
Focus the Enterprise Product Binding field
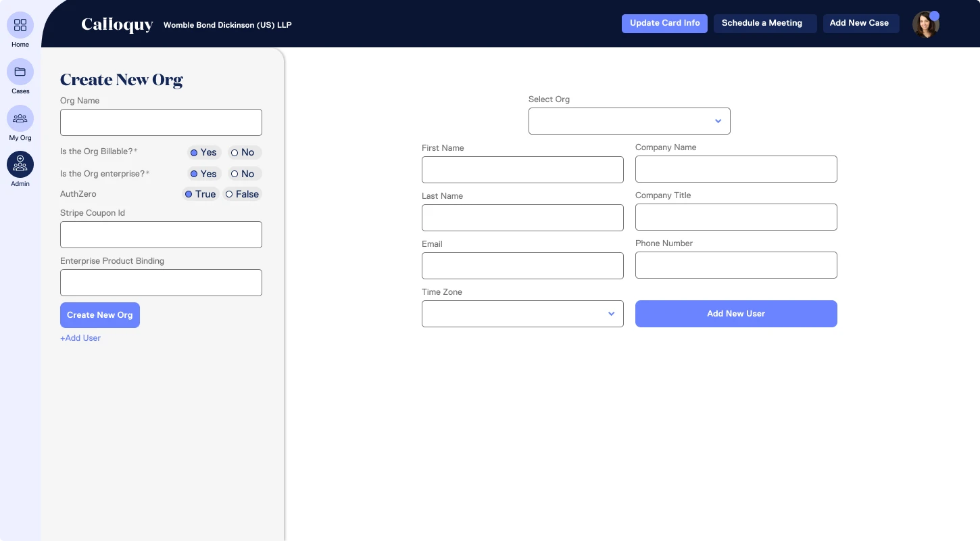coord(161,283)
